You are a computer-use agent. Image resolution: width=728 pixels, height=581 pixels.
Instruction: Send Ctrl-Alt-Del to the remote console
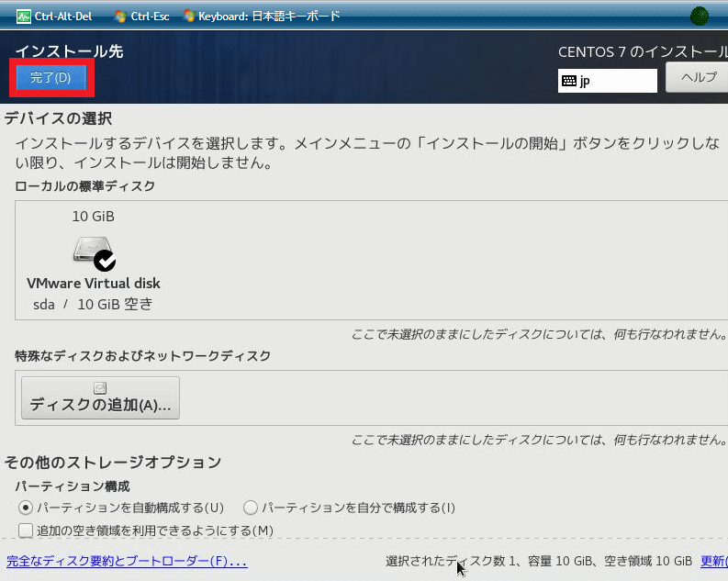coord(54,17)
